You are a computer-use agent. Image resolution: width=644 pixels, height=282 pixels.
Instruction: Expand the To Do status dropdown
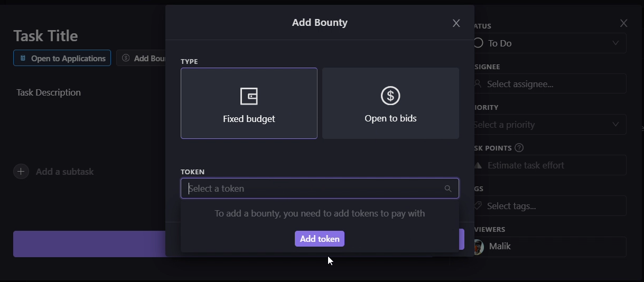(549, 43)
